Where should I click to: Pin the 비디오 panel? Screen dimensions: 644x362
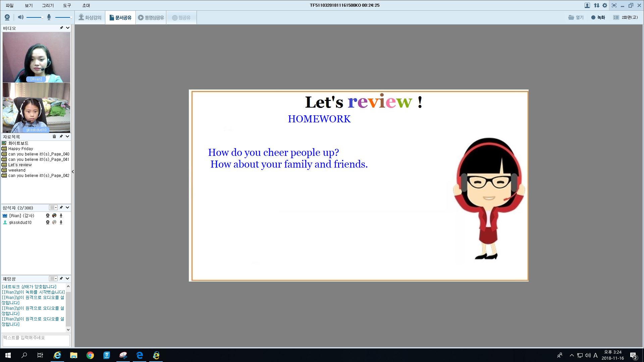point(61,28)
